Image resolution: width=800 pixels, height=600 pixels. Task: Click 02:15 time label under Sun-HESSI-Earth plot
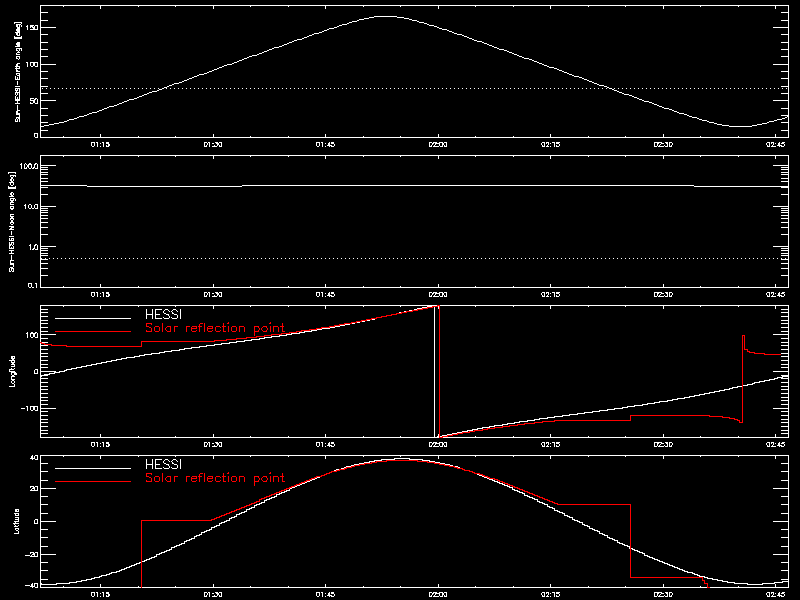point(551,145)
